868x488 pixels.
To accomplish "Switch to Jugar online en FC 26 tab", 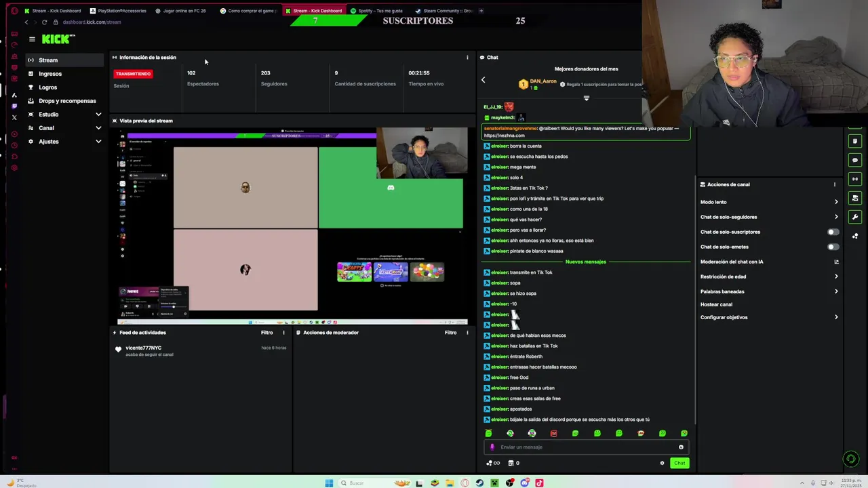I will tap(182, 11).
